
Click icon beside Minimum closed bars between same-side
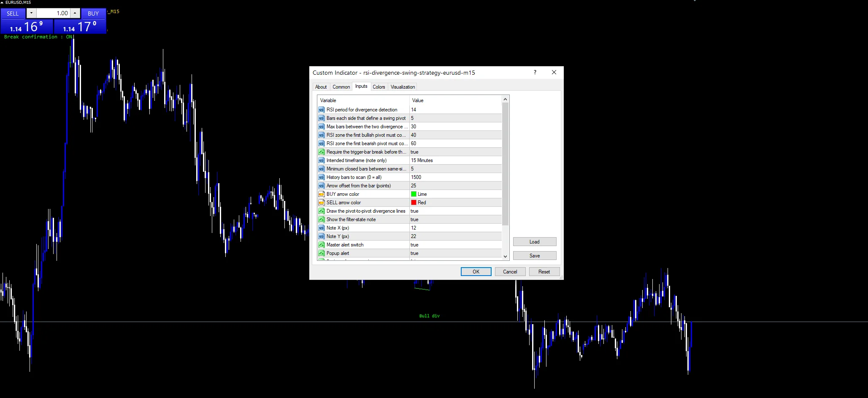(321, 169)
